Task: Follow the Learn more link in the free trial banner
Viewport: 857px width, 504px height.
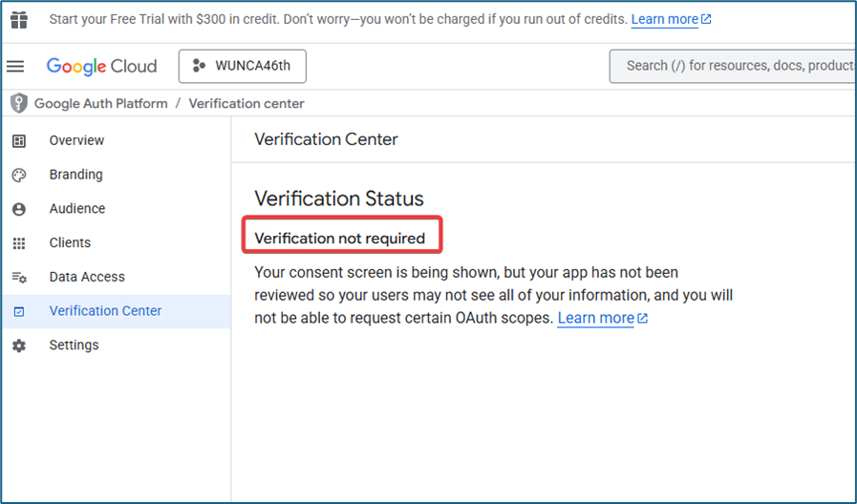Action: (665, 19)
